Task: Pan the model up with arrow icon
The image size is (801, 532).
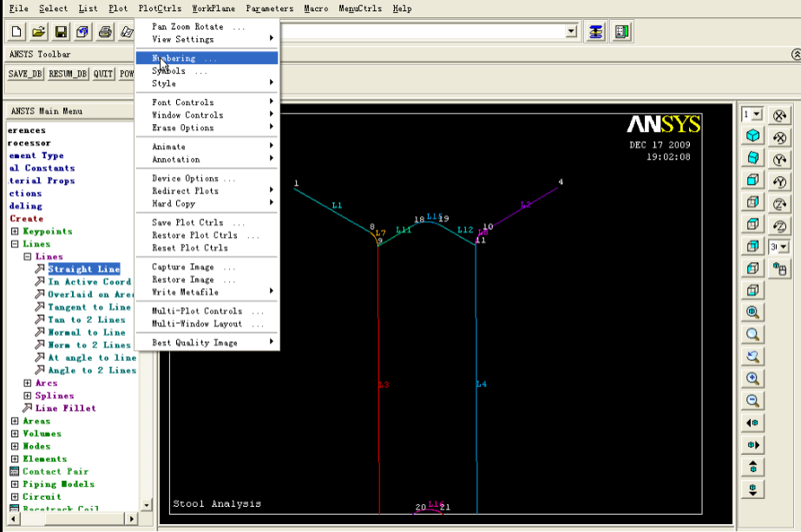Action: click(x=752, y=467)
